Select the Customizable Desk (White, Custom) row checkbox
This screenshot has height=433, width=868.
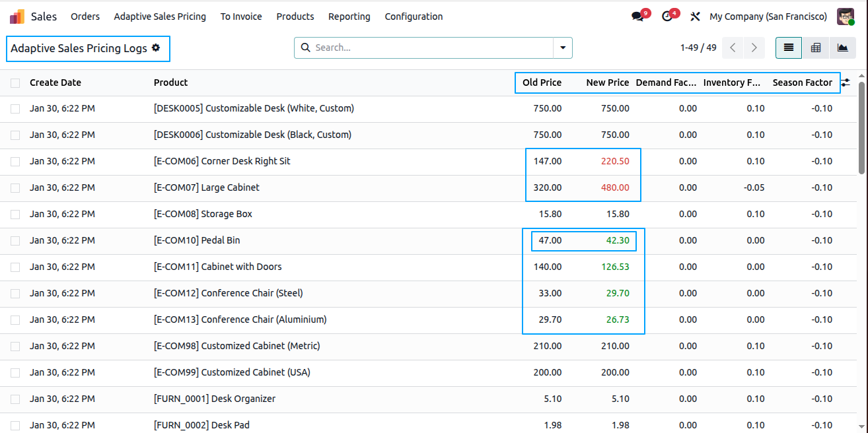point(15,109)
